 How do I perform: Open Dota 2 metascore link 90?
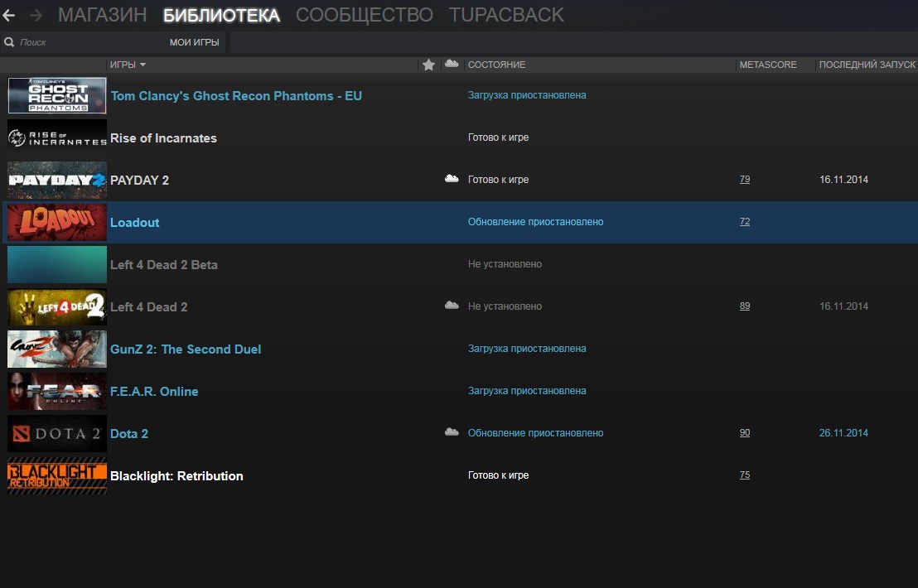(745, 432)
